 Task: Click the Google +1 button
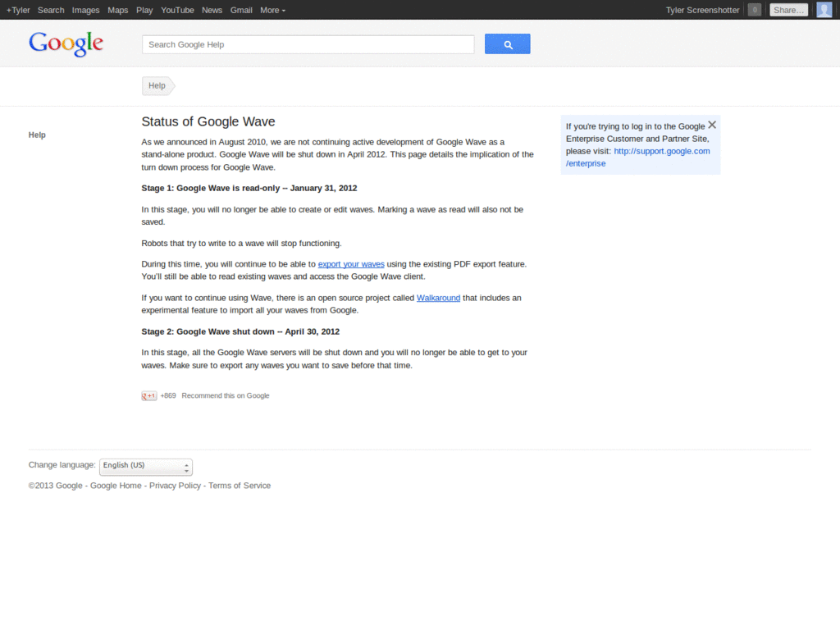[x=149, y=396]
